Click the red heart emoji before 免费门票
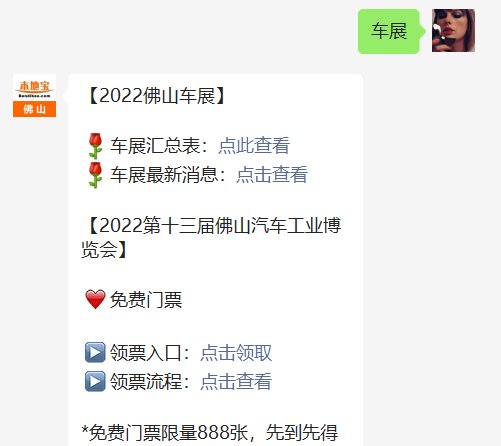Screen dimensions: 501x446 tap(95, 299)
